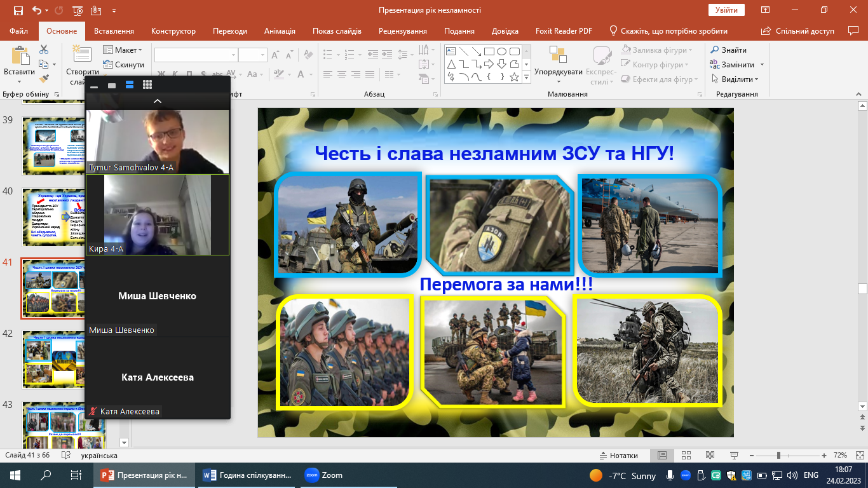Apply bulleted list formatting
Screen dimensions: 868x488
pyautogui.click(x=327, y=55)
